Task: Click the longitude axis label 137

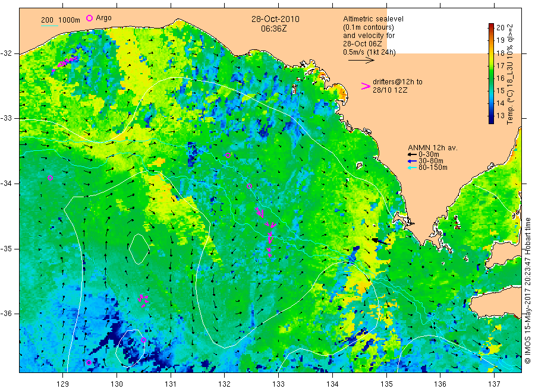Action: pos(494,384)
